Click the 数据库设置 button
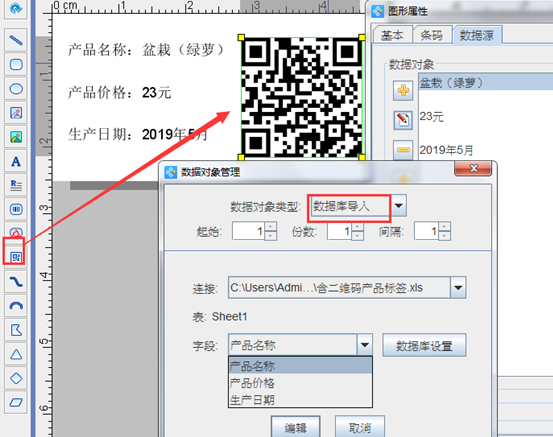Image resolution: width=553 pixels, height=437 pixels. pos(424,345)
